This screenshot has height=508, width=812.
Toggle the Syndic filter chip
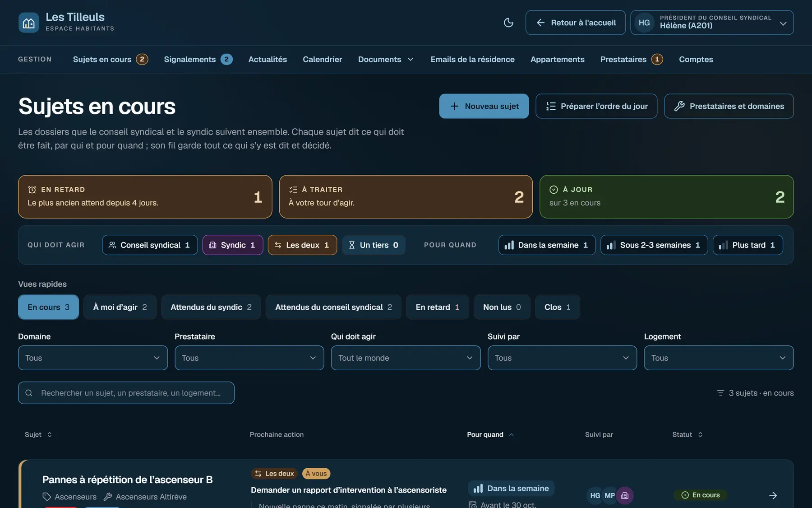pos(233,245)
